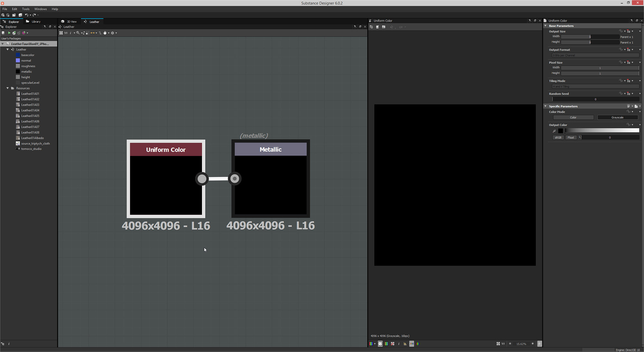Click the Color mode button
The image size is (644, 352).
tap(573, 117)
